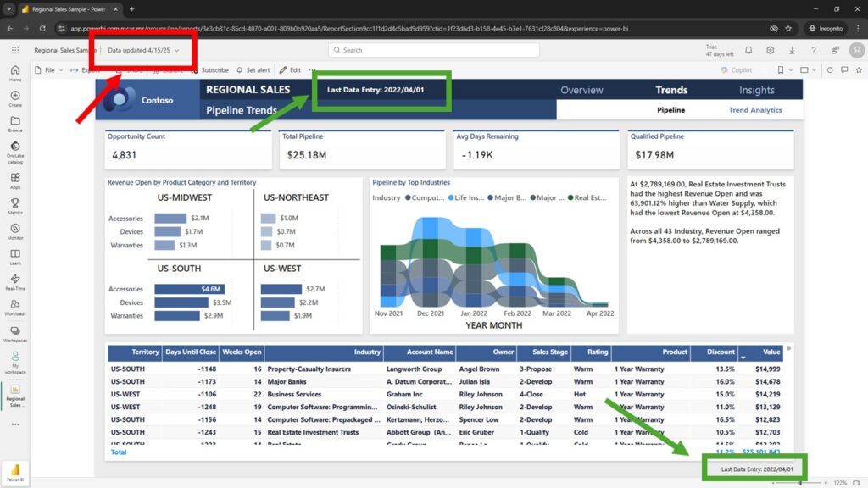Open the help question mark
The height and width of the screenshot is (488, 868).
(813, 50)
